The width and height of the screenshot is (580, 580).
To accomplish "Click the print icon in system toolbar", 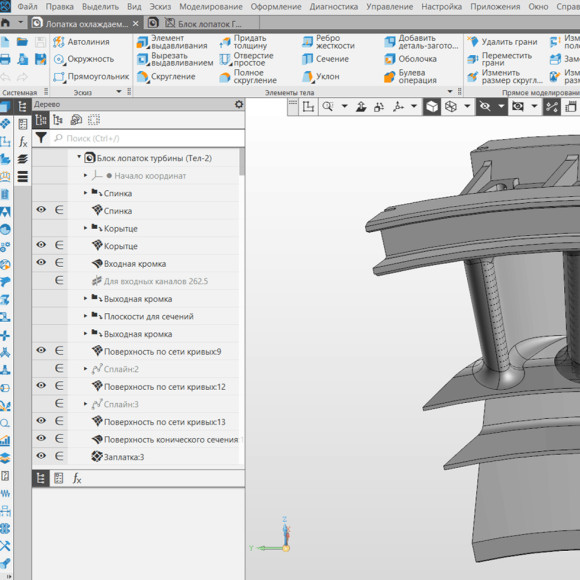I will pos(5,59).
